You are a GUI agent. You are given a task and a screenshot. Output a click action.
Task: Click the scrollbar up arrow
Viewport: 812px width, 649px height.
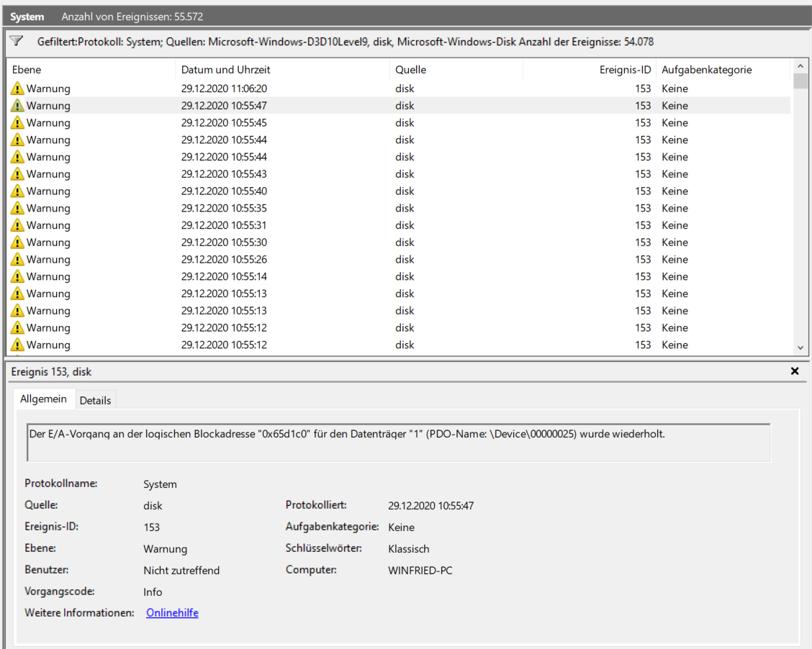pyautogui.click(x=800, y=66)
